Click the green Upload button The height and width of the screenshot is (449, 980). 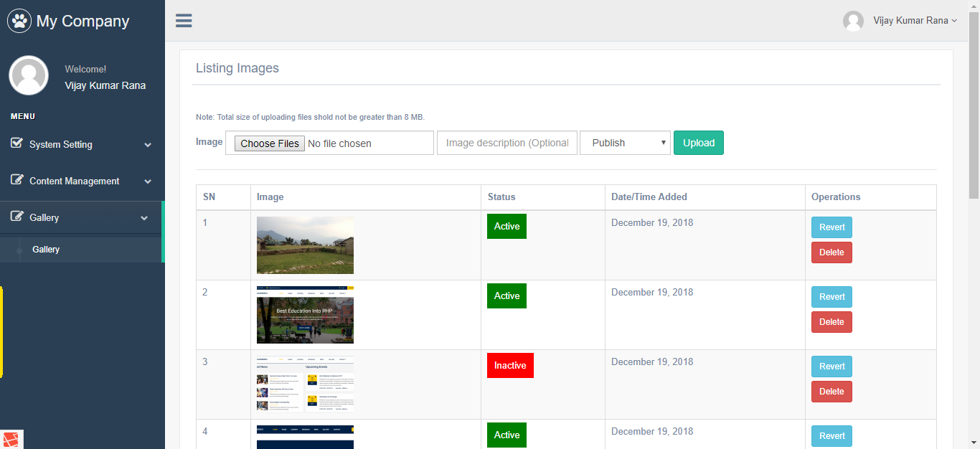pos(699,143)
